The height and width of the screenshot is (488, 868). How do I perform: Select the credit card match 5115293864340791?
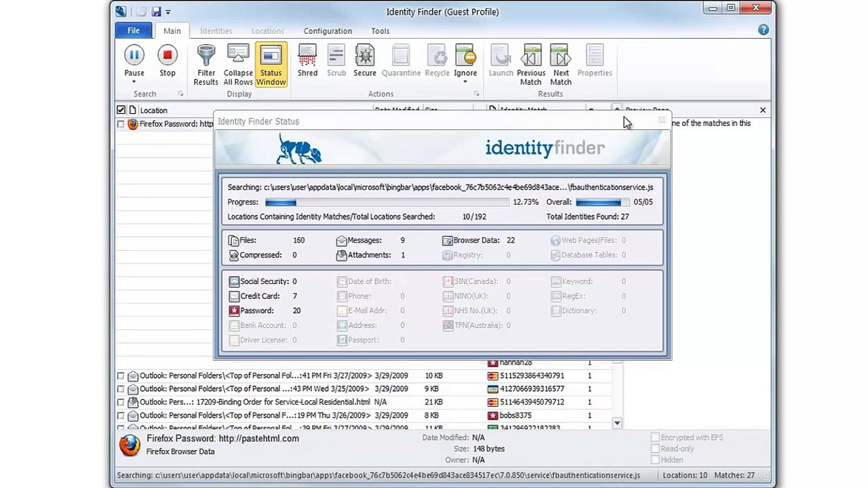[532, 375]
